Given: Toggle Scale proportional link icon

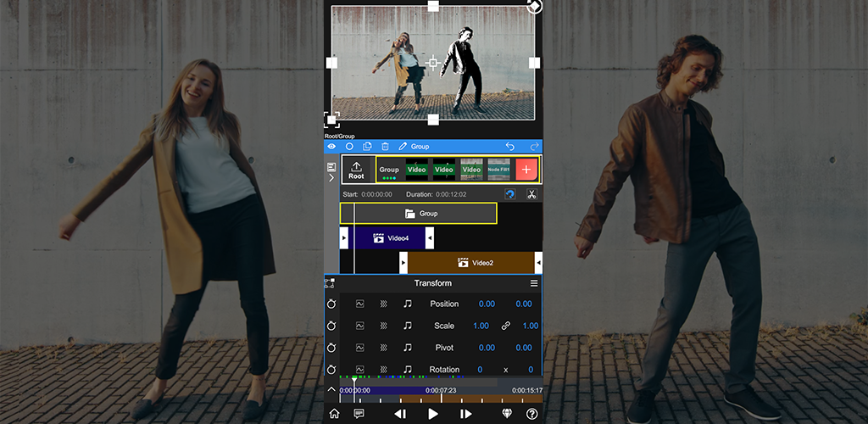Looking at the screenshot, I should tap(506, 326).
